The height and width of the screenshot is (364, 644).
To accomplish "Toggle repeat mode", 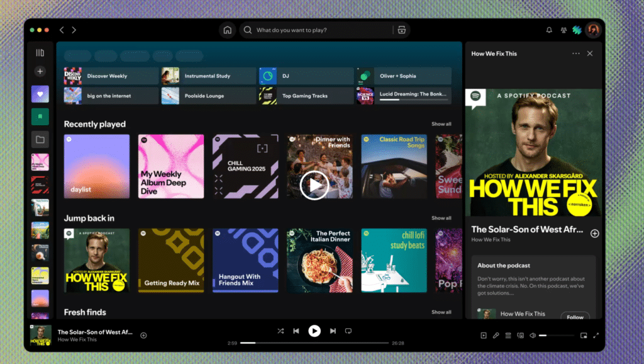I will [x=348, y=331].
